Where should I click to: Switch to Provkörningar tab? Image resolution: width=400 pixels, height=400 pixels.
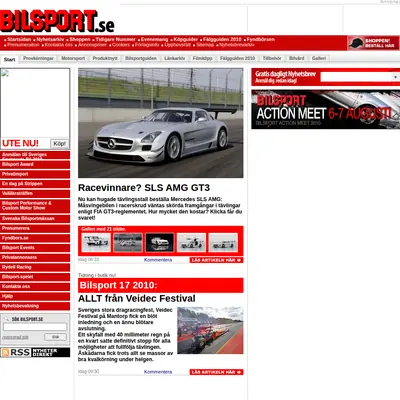[38, 58]
